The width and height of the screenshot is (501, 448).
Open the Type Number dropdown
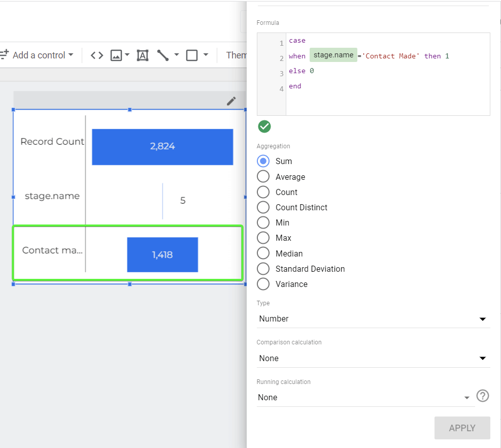click(x=373, y=319)
